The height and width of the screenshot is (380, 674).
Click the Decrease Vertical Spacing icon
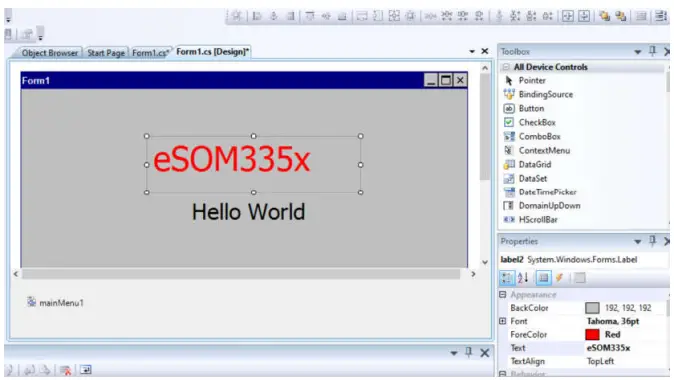click(x=531, y=16)
